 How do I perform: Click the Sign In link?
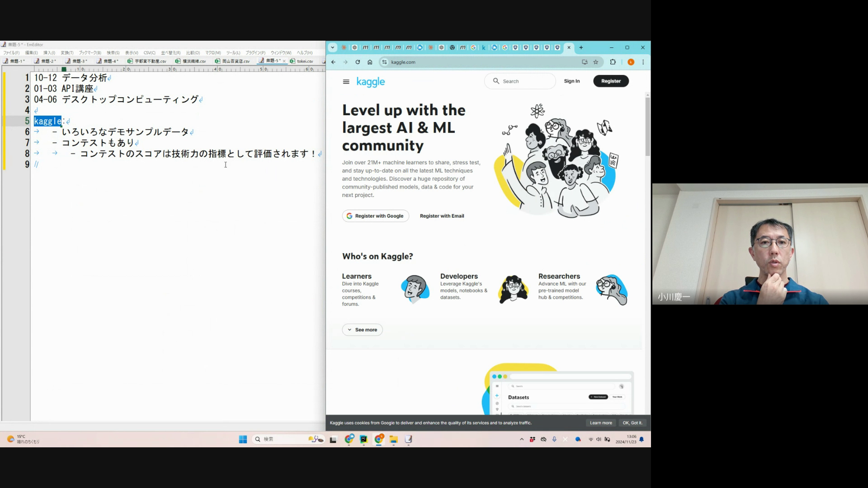[x=571, y=81]
